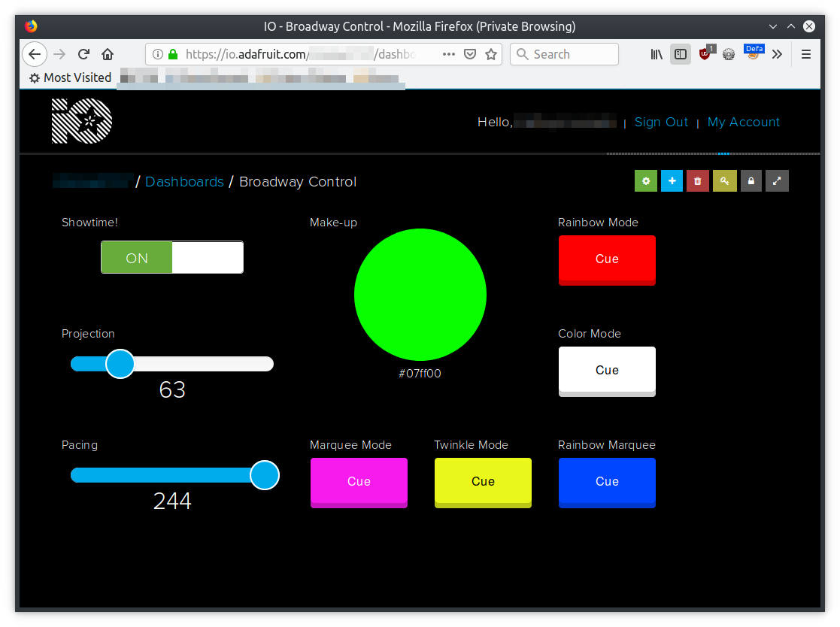Toggle the Showtime! ON switch
The height and width of the screenshot is (627, 840).
click(x=172, y=258)
